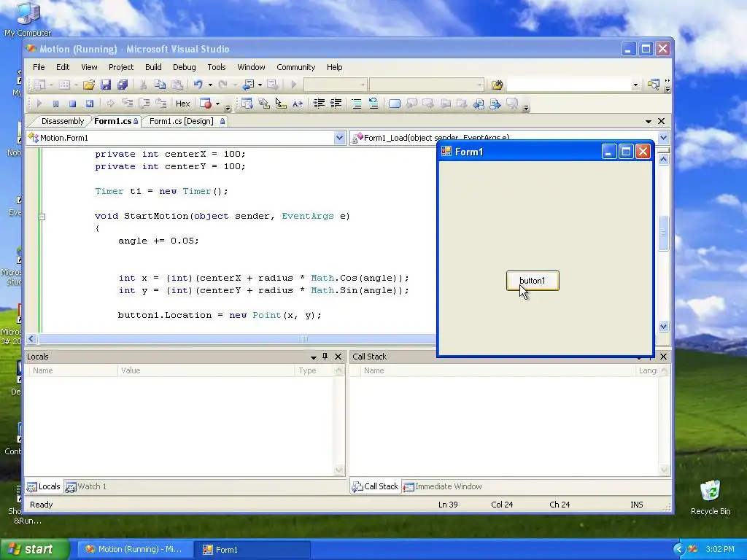The width and height of the screenshot is (747, 560).
Task: Click the Display Word Completion icon
Action: 298,104
